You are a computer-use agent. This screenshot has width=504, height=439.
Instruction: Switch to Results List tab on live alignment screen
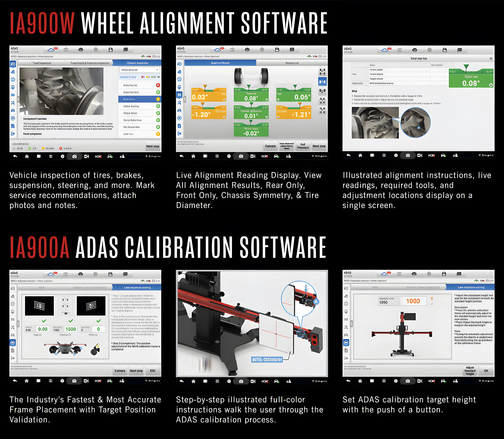(x=292, y=63)
